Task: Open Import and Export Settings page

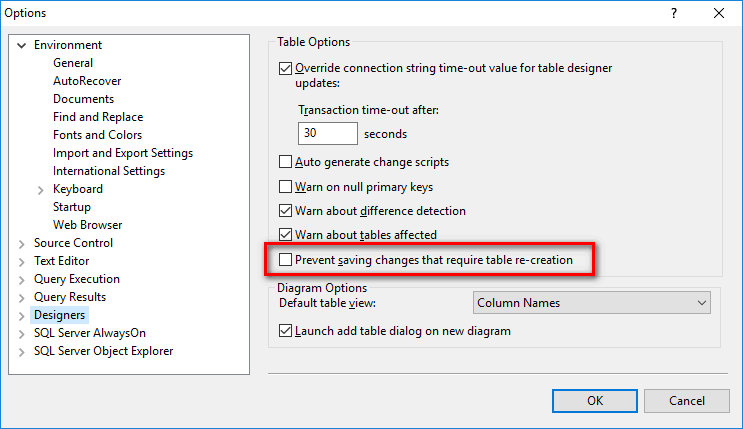Action: (x=123, y=153)
